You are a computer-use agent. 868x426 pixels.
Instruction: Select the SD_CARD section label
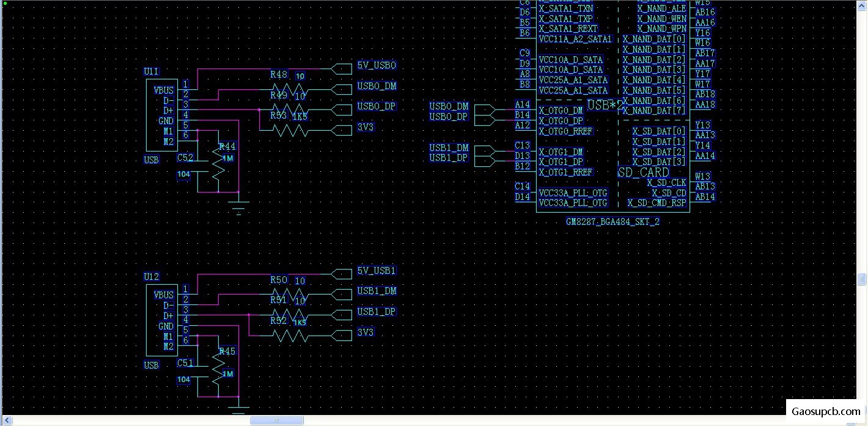pos(644,172)
